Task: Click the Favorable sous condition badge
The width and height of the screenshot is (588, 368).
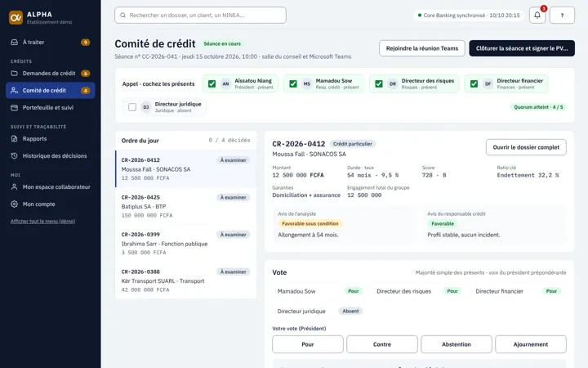Action: pos(310,224)
